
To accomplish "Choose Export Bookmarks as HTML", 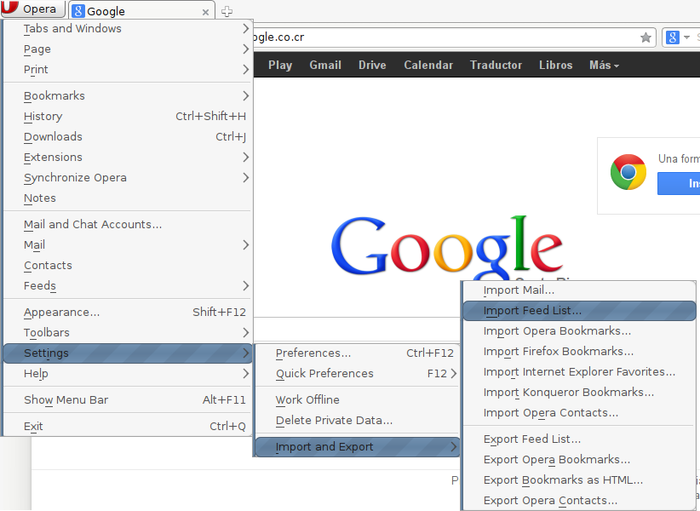I will (579, 481).
